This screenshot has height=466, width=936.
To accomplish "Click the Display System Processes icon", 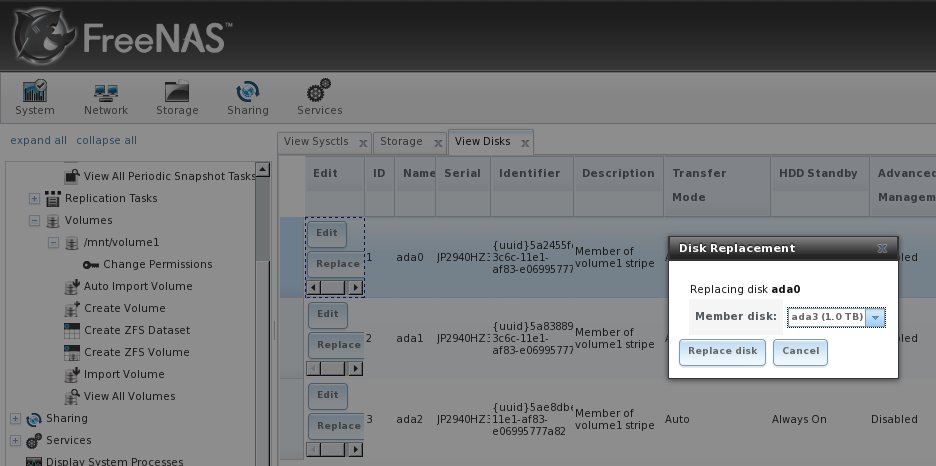I will (34, 461).
